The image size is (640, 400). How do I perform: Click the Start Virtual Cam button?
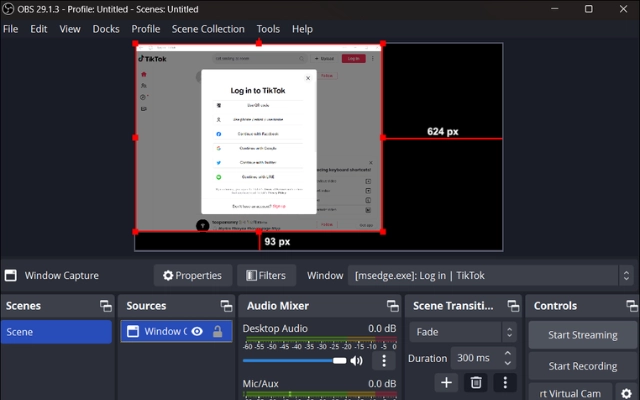click(570, 393)
